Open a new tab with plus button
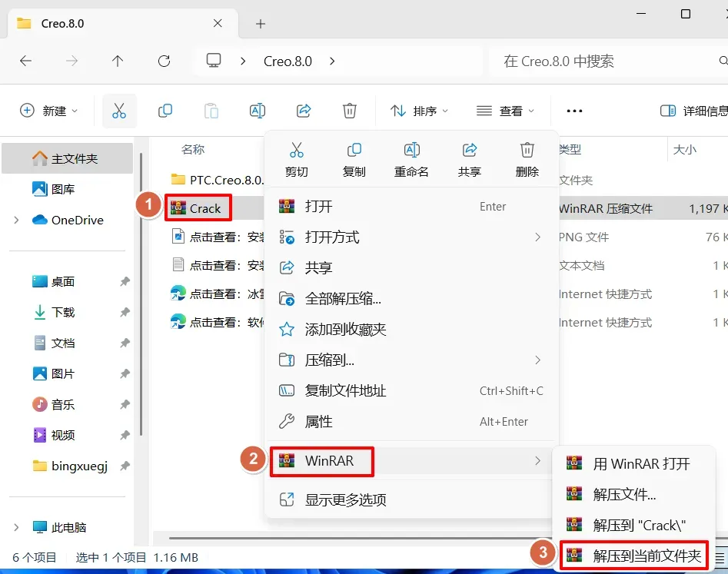The image size is (728, 574). click(x=261, y=24)
